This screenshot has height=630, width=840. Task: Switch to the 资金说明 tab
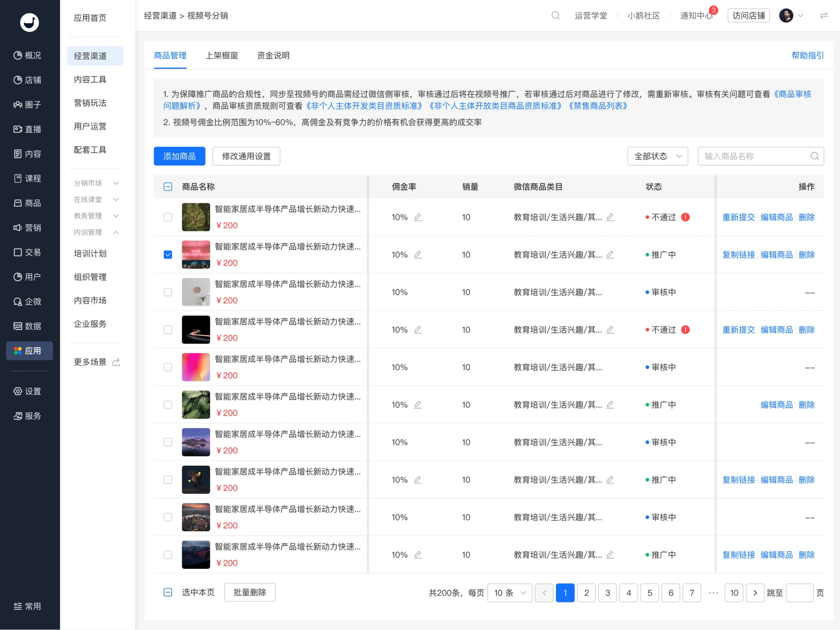(273, 55)
